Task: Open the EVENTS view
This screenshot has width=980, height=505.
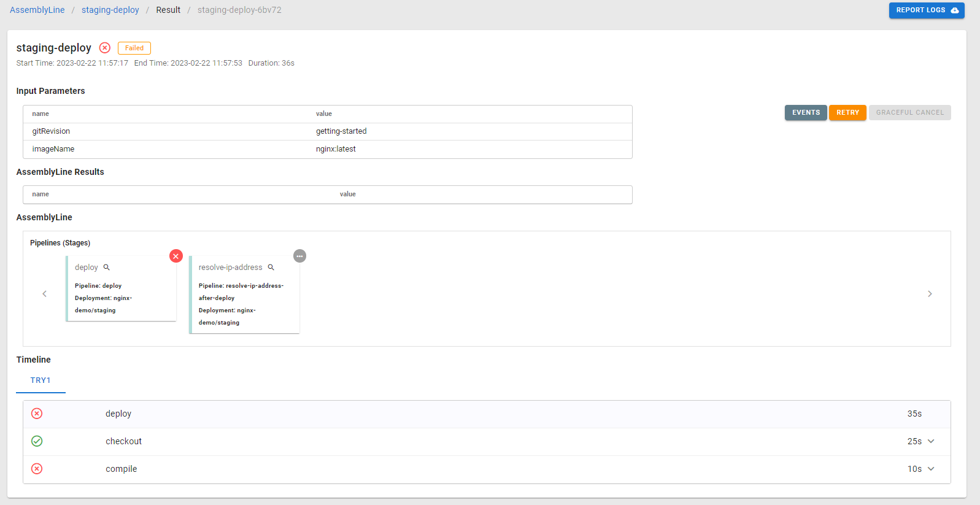Action: 805,113
